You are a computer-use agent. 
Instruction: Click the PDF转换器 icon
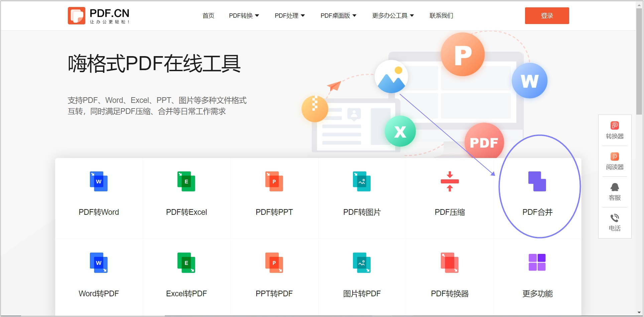pyautogui.click(x=449, y=263)
